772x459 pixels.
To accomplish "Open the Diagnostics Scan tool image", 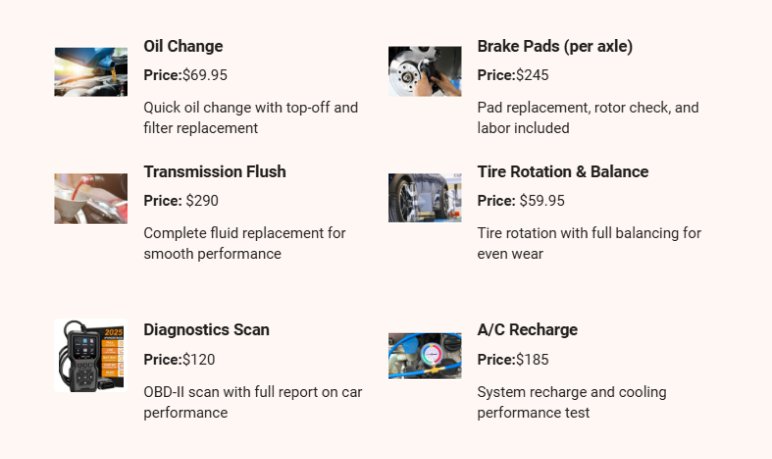I will pyautogui.click(x=90, y=356).
